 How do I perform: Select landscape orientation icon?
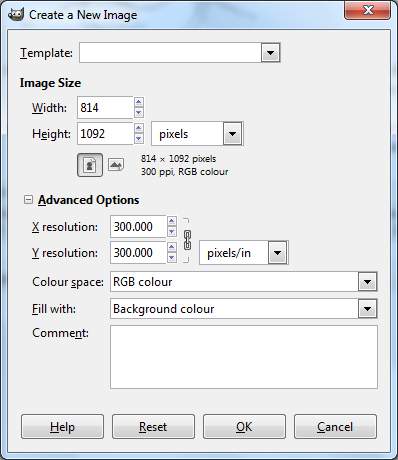click(116, 165)
